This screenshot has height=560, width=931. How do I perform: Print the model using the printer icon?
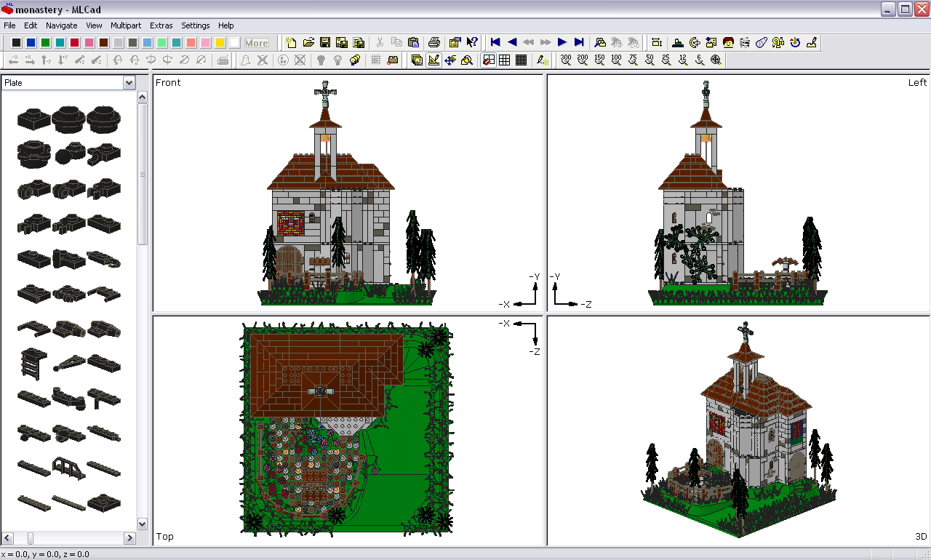coord(434,42)
